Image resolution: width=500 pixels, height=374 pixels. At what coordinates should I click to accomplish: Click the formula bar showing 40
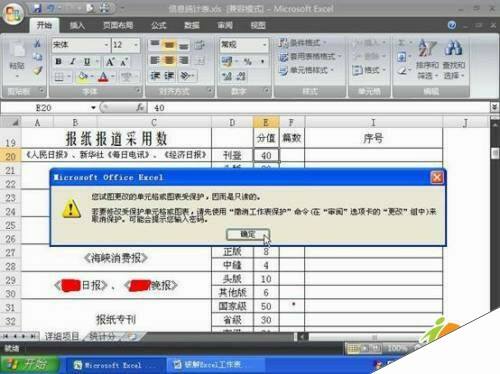[x=318, y=108]
